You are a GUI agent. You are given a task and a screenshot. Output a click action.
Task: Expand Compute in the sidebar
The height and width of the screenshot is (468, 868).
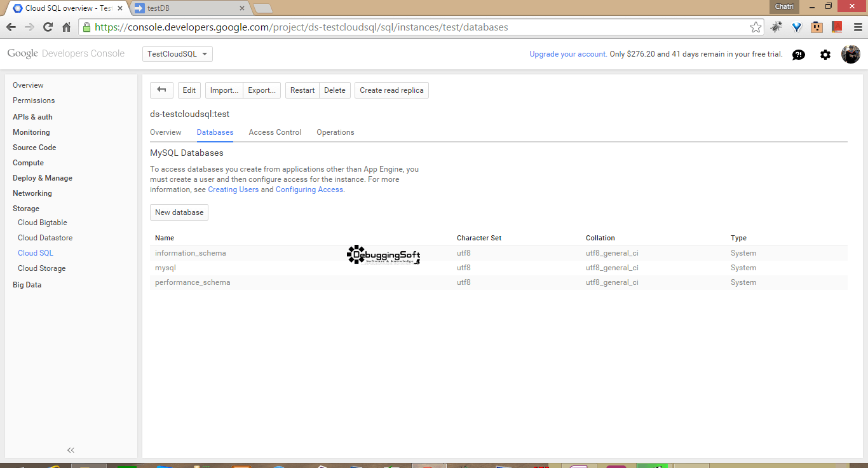click(x=28, y=163)
